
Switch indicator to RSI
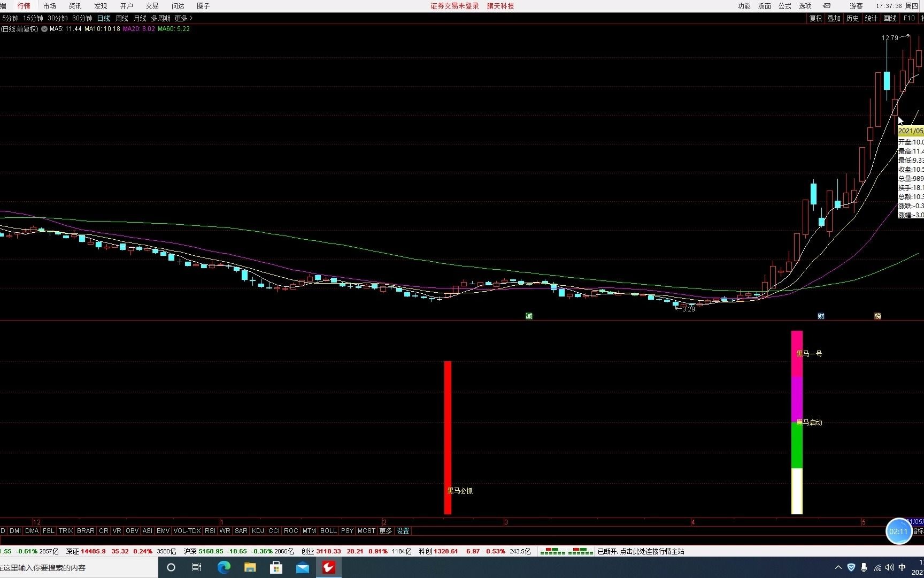tap(210, 531)
